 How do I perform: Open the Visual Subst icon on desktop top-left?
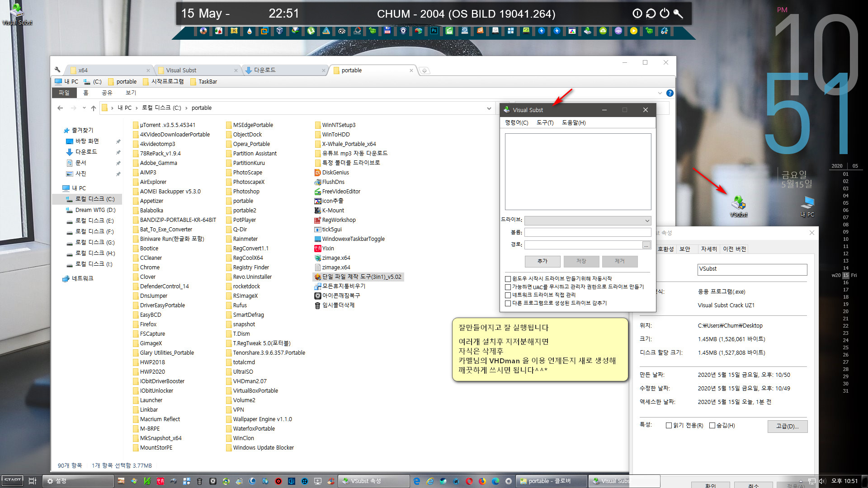point(17,14)
